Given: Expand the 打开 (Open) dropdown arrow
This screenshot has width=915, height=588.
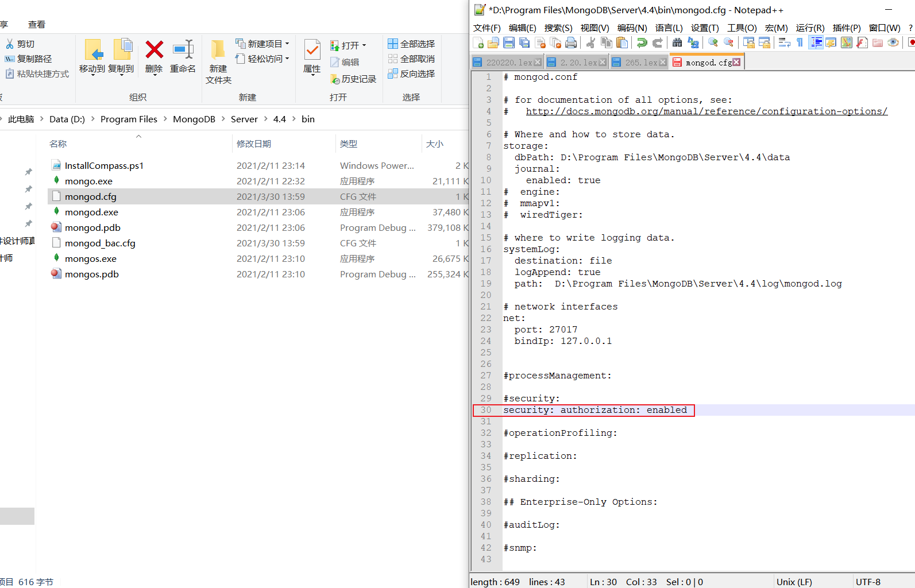Looking at the screenshot, I should tap(364, 45).
